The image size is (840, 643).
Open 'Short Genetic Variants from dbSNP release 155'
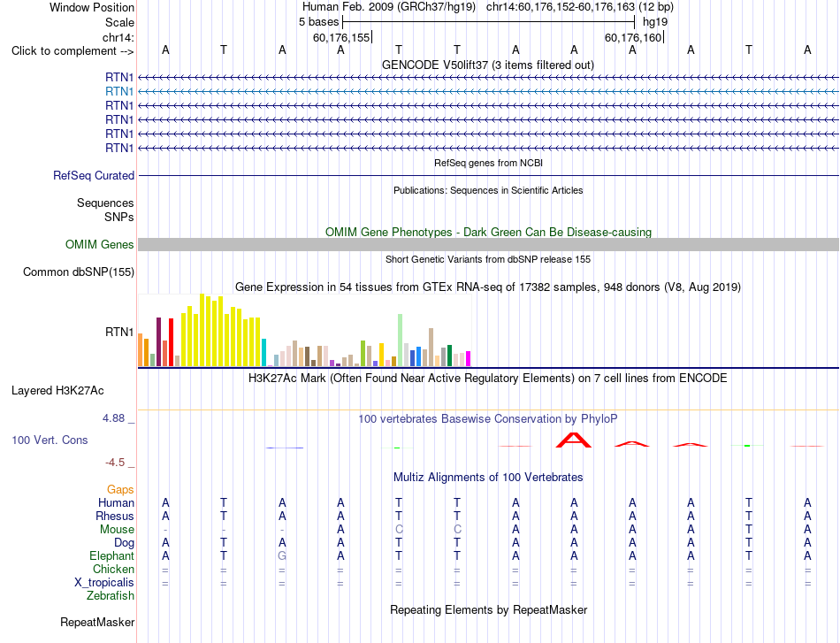[488, 259]
